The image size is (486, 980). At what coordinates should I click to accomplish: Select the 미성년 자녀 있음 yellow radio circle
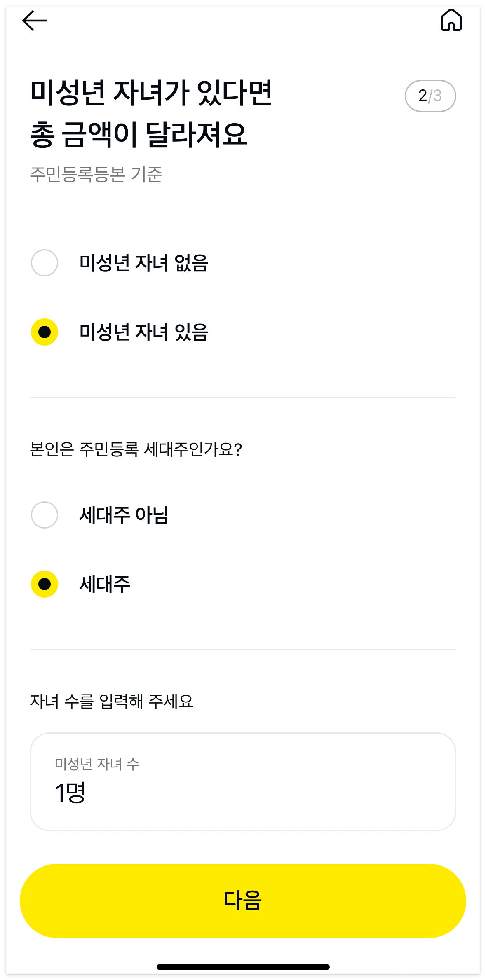45,332
